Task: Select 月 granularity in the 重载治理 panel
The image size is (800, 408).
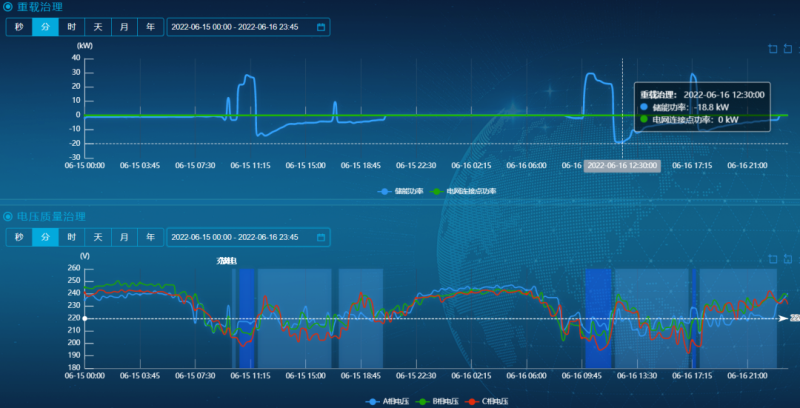Action: tap(124, 27)
